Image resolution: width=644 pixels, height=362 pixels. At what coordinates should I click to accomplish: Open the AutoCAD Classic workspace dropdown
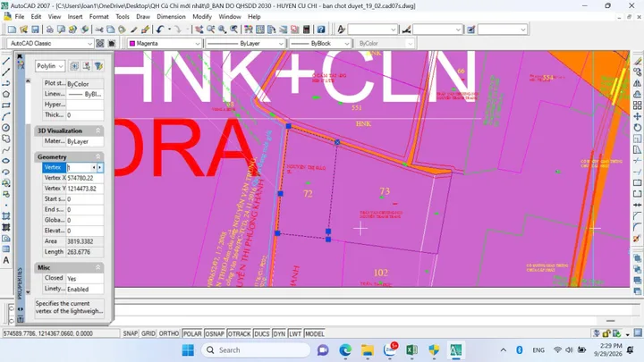point(90,44)
